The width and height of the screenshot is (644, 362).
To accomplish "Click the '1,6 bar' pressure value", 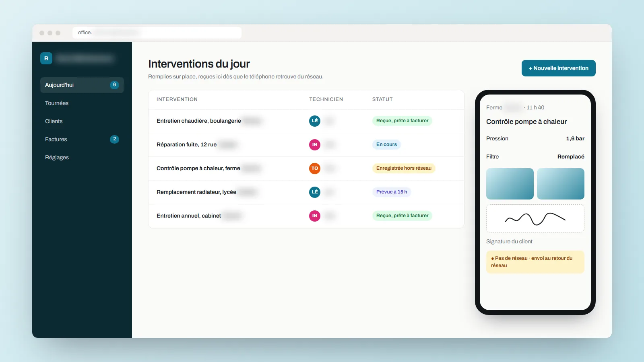I will pyautogui.click(x=575, y=138).
